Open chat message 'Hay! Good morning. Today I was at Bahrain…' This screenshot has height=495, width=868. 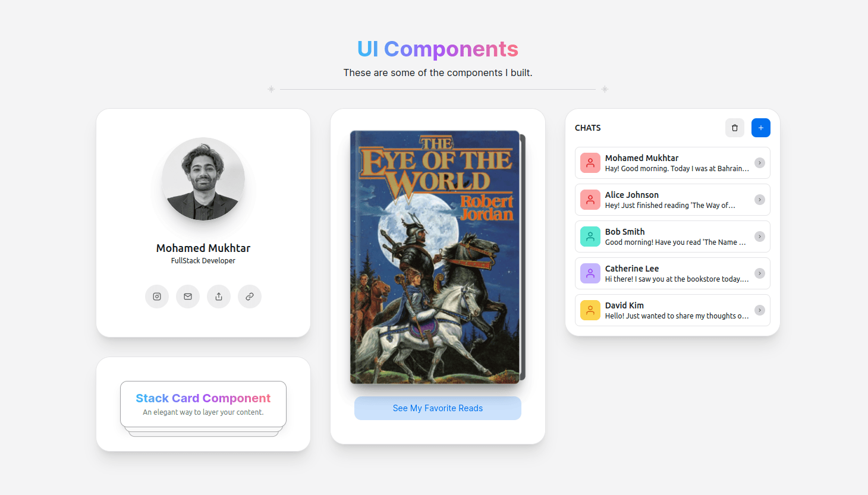point(677,169)
